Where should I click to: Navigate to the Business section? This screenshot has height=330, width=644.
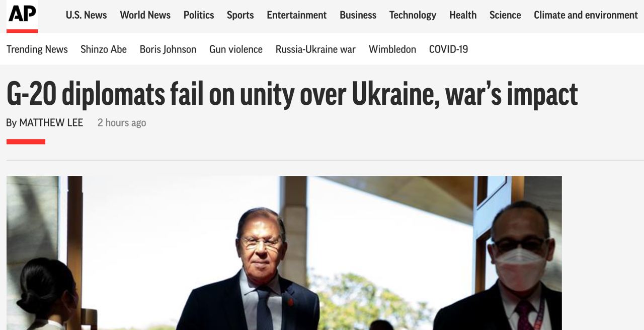[358, 15]
